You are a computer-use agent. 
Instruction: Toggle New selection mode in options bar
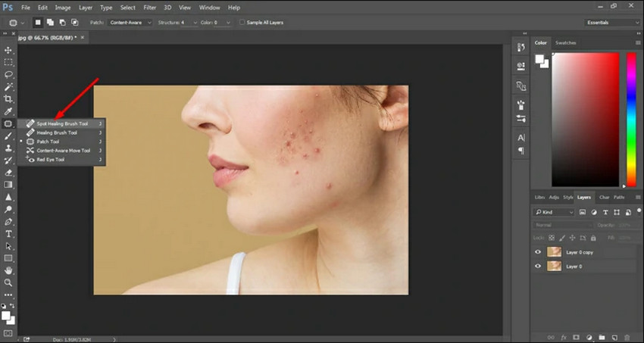point(38,23)
